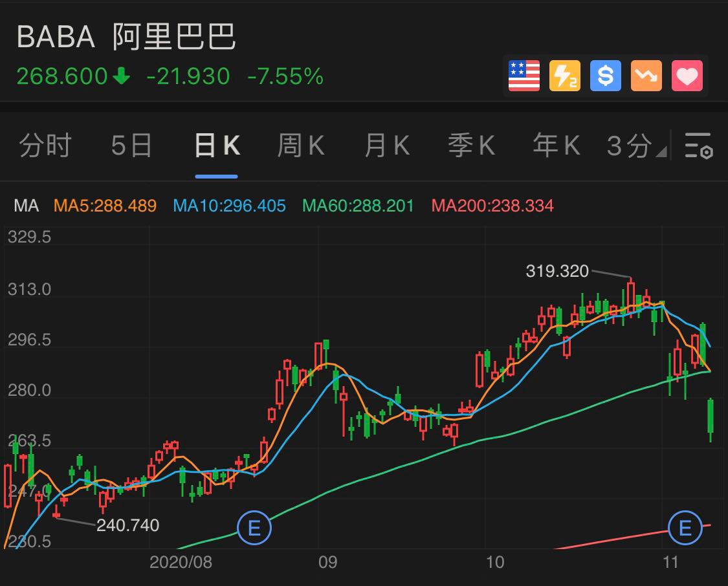Open the 月K monthly chart tab
Image resolution: width=728 pixels, height=586 pixels.
pyautogui.click(x=387, y=146)
